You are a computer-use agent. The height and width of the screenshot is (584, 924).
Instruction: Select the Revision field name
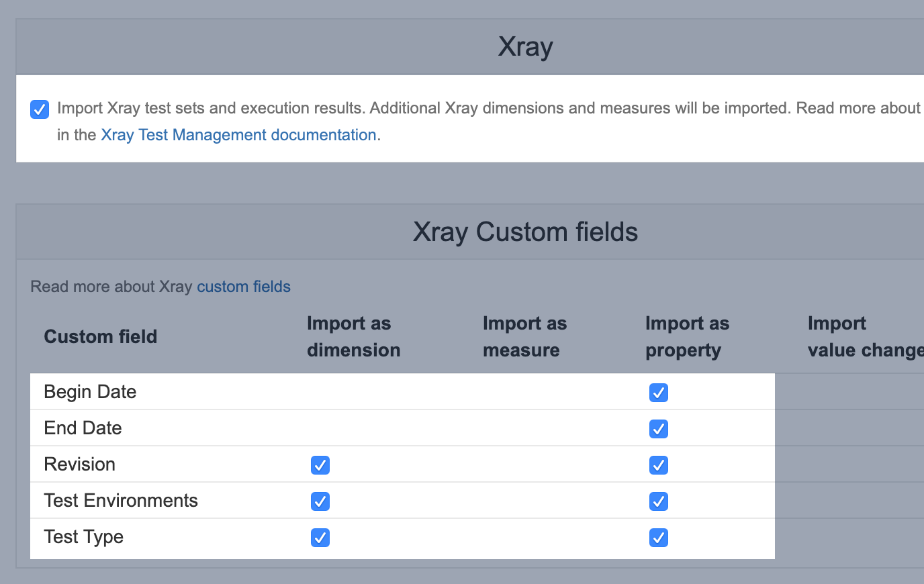coord(79,465)
